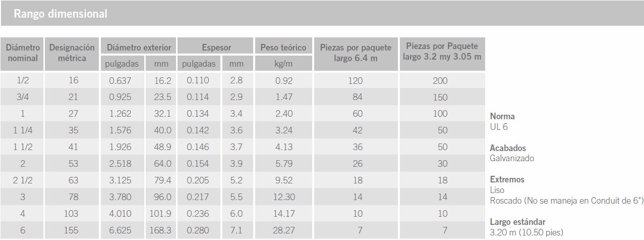The height and width of the screenshot is (240, 644).
Task: Select the 168.3 mm outer diameter cell
Action: (x=161, y=230)
